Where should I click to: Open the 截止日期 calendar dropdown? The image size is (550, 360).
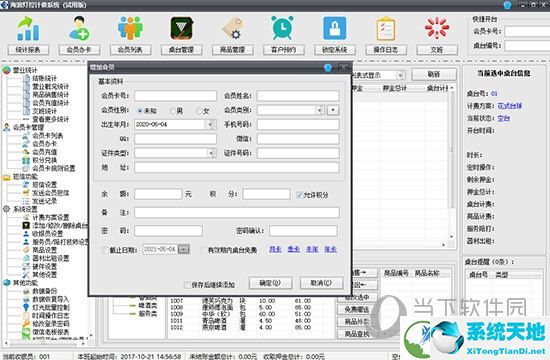pyautogui.click(x=183, y=249)
